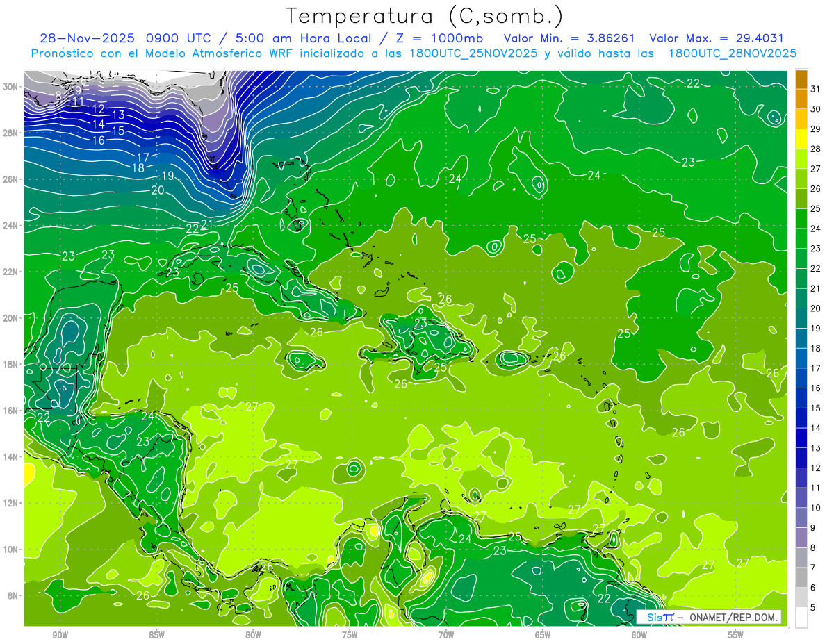The height and width of the screenshot is (644, 834).
Task: Click the gray color bar segment between 6 and 7
Action: click(x=801, y=577)
